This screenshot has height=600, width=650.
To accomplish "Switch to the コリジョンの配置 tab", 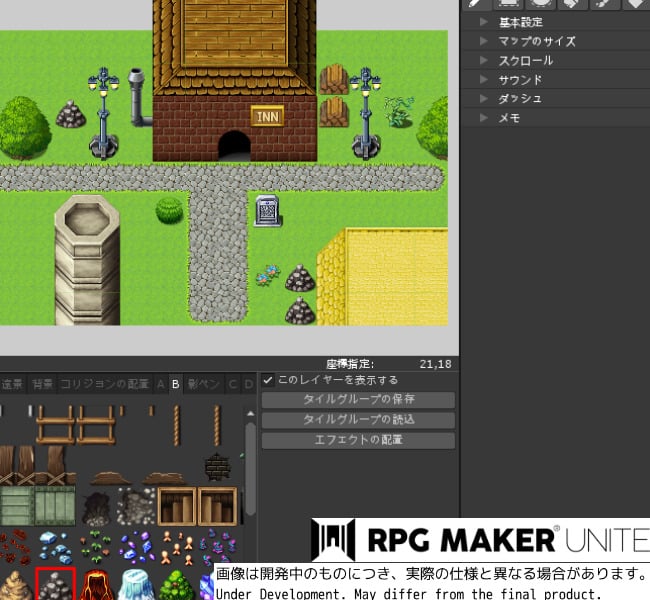I will point(104,384).
